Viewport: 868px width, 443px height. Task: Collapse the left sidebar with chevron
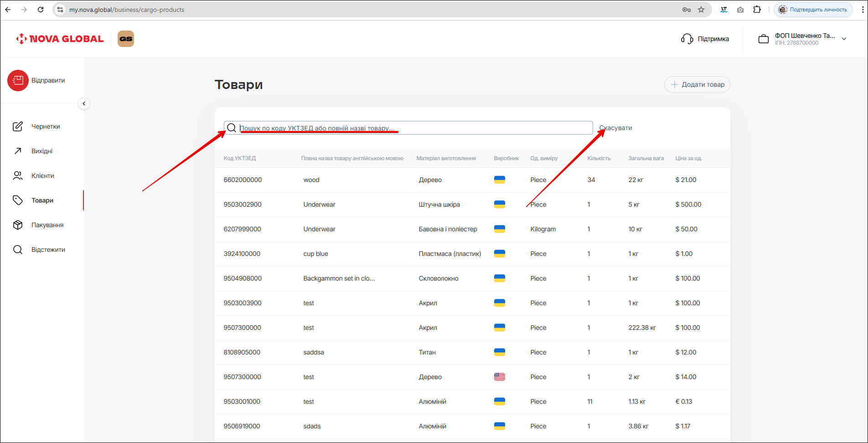[84, 104]
